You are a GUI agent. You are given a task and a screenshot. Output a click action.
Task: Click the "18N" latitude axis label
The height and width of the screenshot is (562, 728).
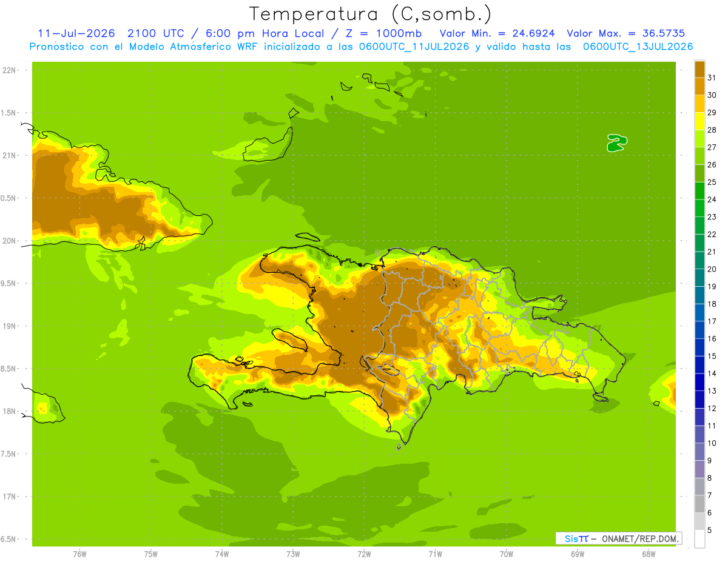(x=8, y=411)
